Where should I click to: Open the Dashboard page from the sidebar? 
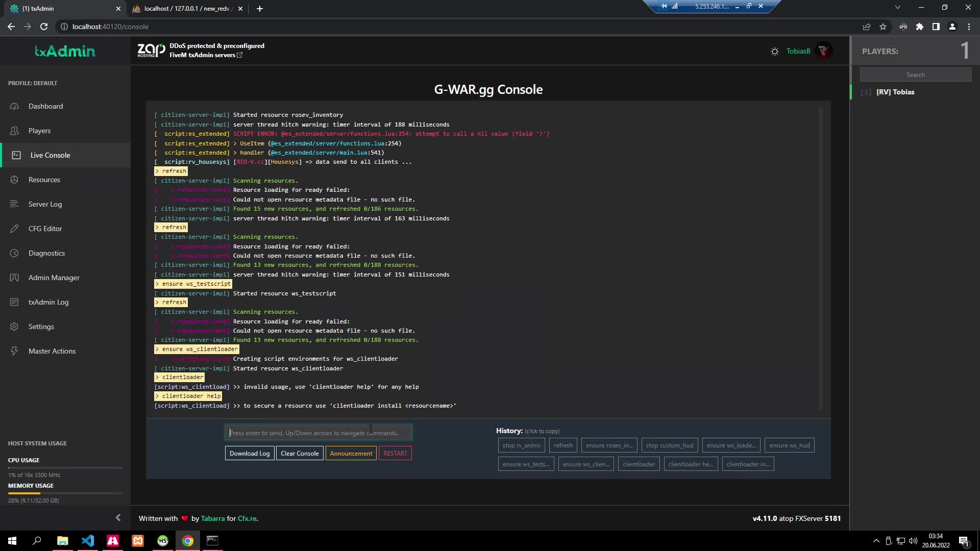pos(45,106)
